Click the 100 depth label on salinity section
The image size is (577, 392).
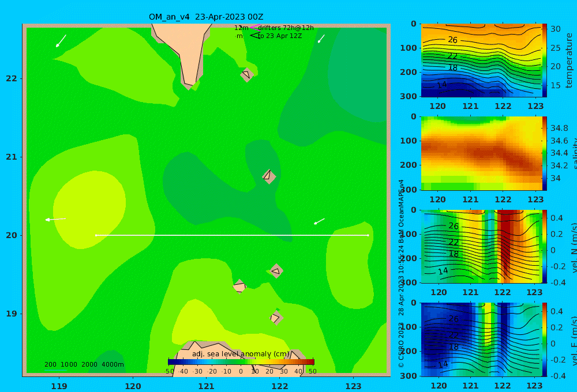coord(409,141)
